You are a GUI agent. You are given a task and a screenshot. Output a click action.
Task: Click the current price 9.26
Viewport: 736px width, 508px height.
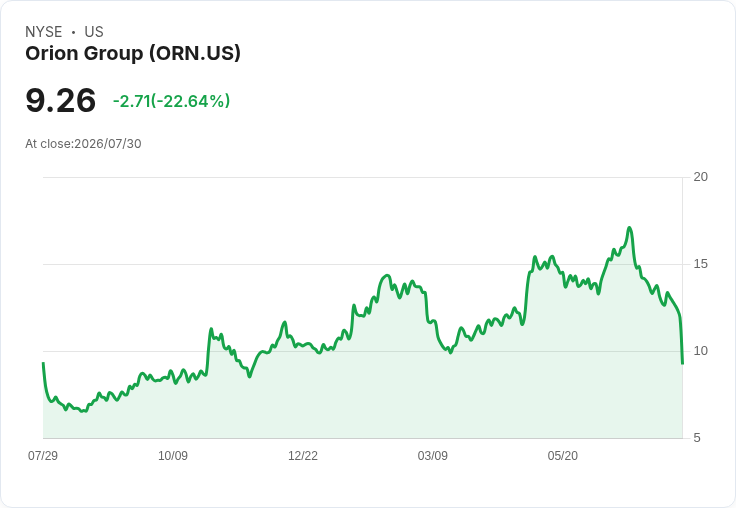tap(61, 101)
